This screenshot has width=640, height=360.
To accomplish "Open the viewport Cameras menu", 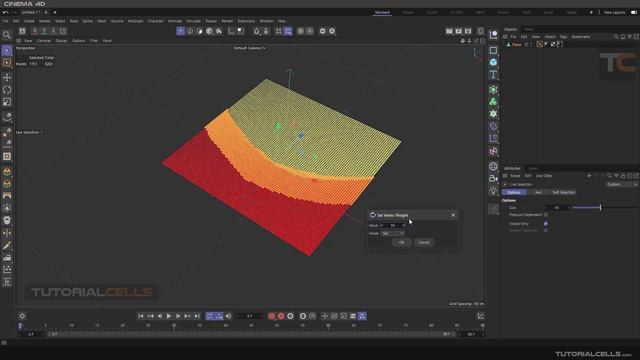I will [44, 41].
